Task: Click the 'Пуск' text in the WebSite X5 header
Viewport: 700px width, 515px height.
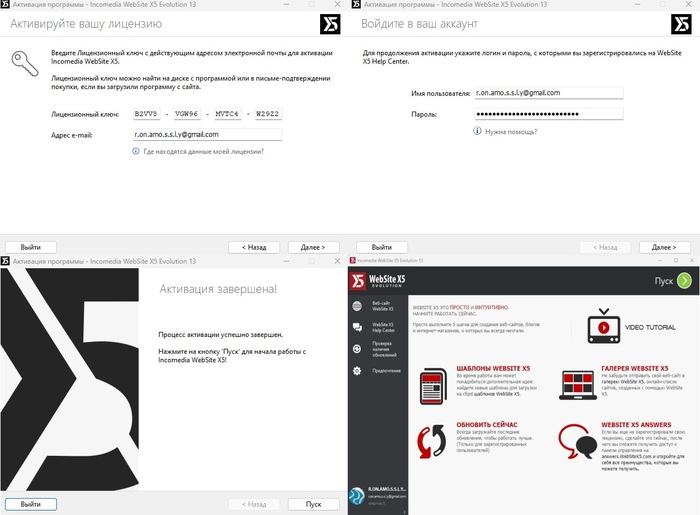Action: pos(663,281)
